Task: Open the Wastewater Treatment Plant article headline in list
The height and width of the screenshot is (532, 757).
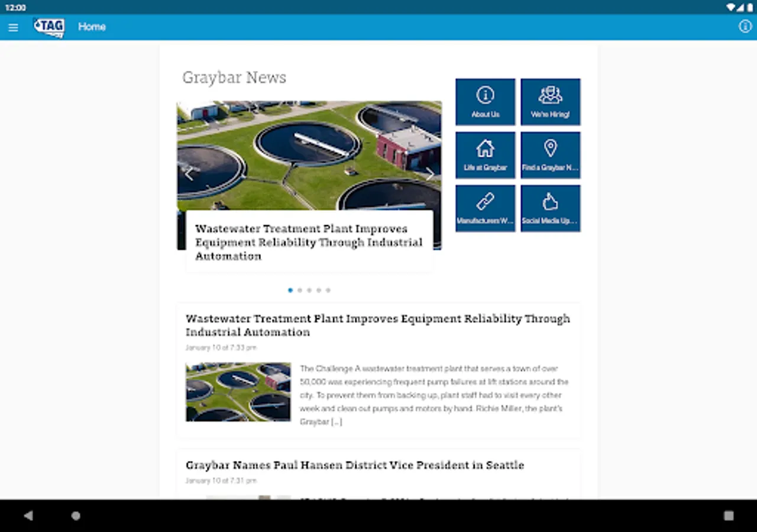Action: pyautogui.click(x=378, y=325)
